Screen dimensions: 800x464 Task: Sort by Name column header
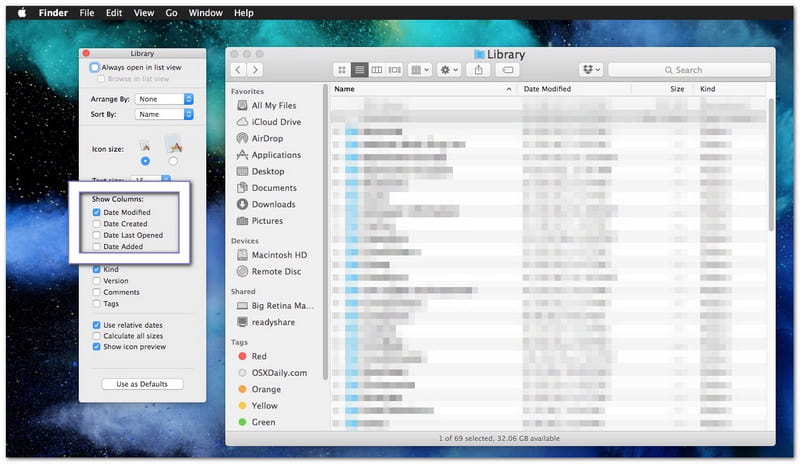click(x=423, y=89)
